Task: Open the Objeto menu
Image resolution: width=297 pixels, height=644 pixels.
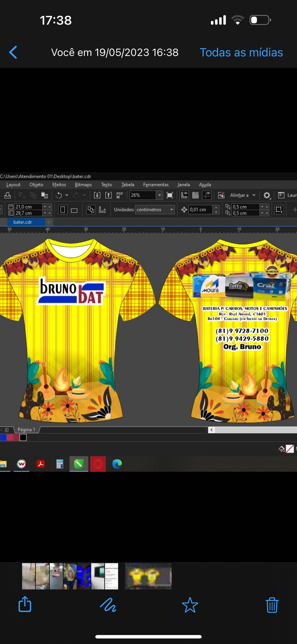Action: click(x=36, y=185)
